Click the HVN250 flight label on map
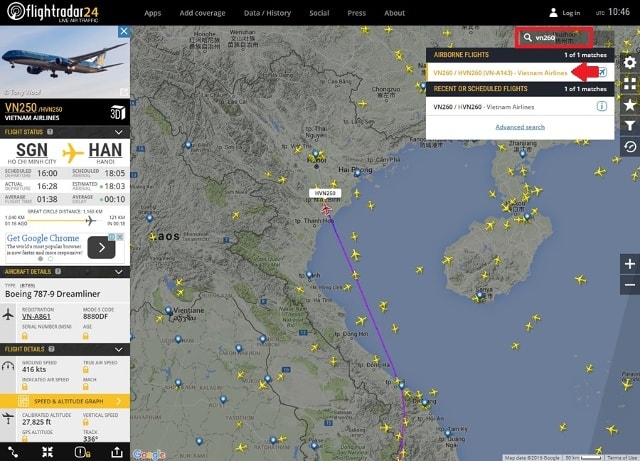Viewport: 640px width, 461px height. pos(325,193)
